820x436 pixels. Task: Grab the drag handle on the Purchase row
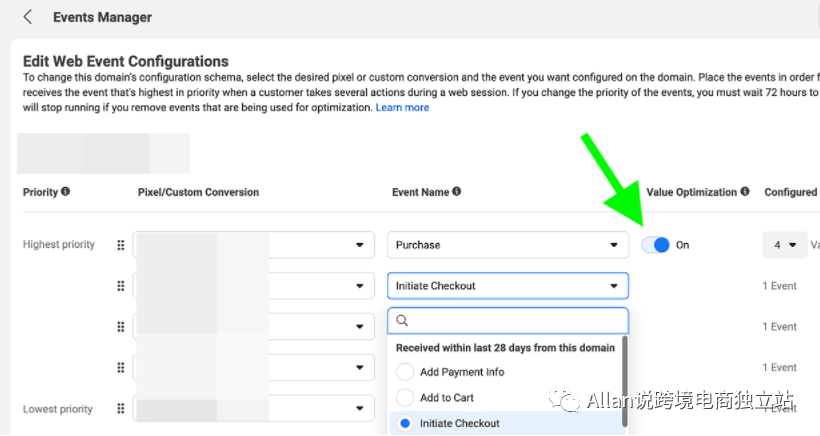(x=121, y=245)
